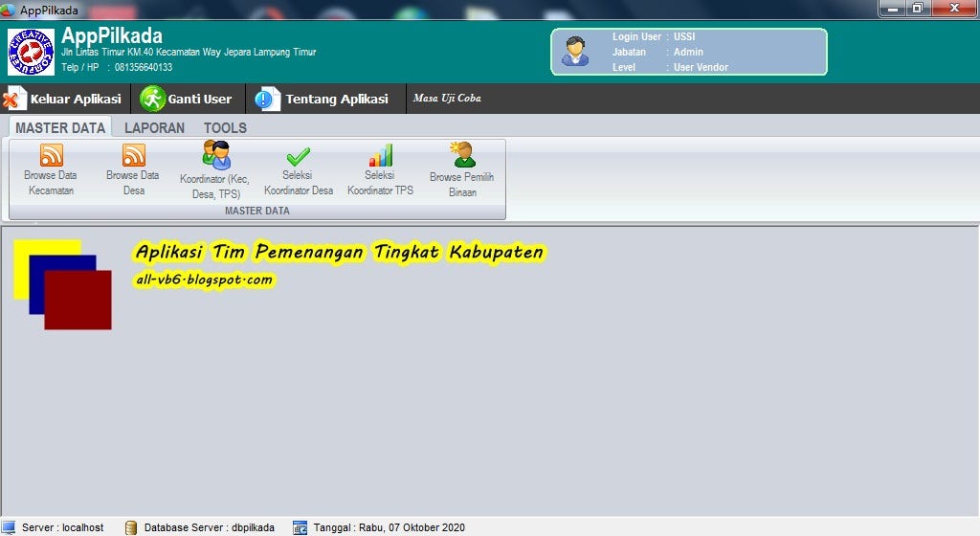Click the all-vb6.blogspot.com text

tap(205, 279)
